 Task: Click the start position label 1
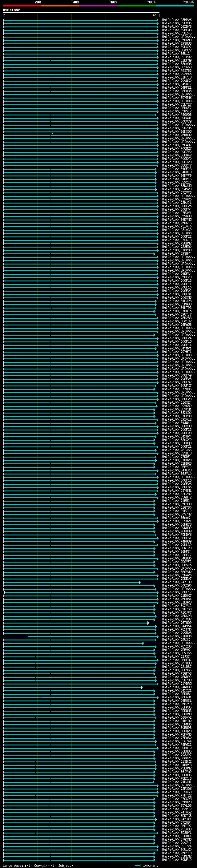(x=5, y=15)
